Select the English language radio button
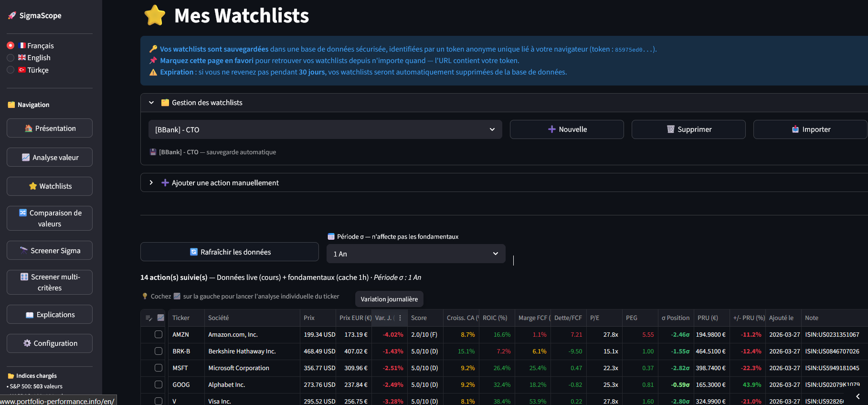Image resolution: width=868 pixels, height=405 pixels. (11, 58)
